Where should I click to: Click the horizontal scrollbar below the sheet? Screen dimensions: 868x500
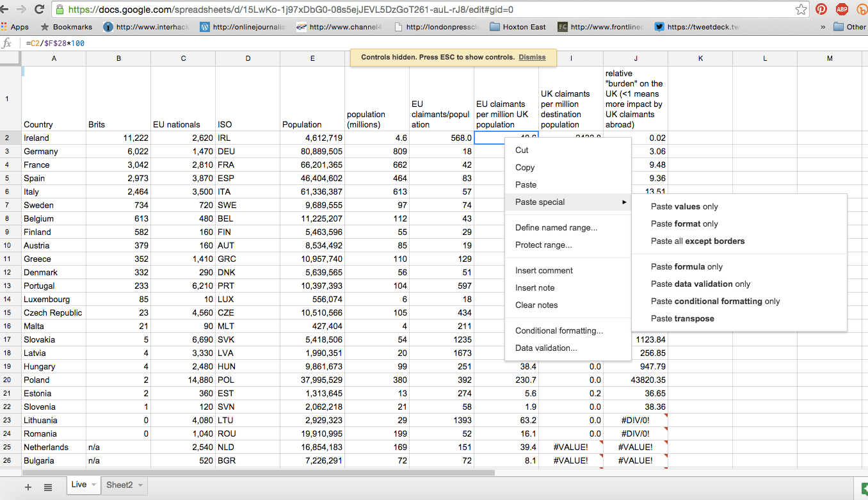(256, 471)
